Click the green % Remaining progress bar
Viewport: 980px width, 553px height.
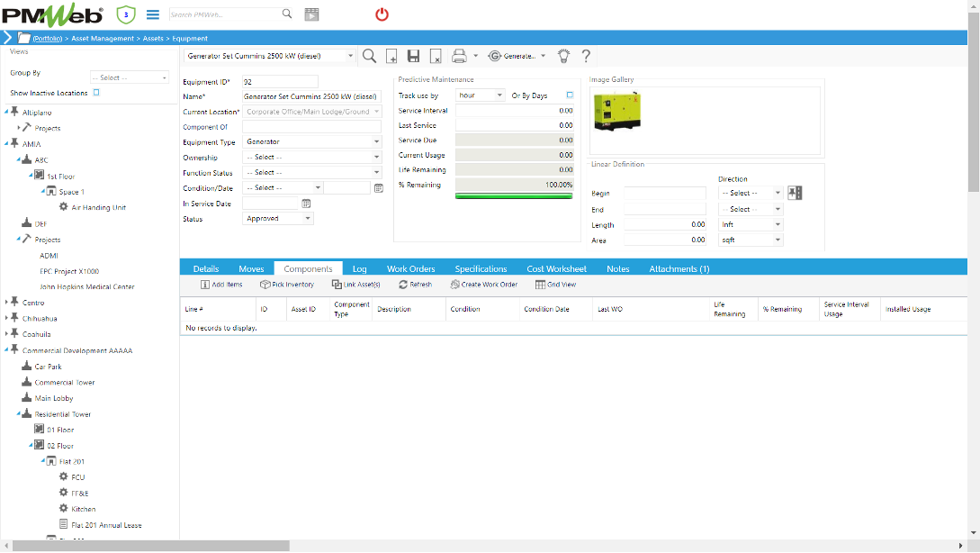coord(514,196)
